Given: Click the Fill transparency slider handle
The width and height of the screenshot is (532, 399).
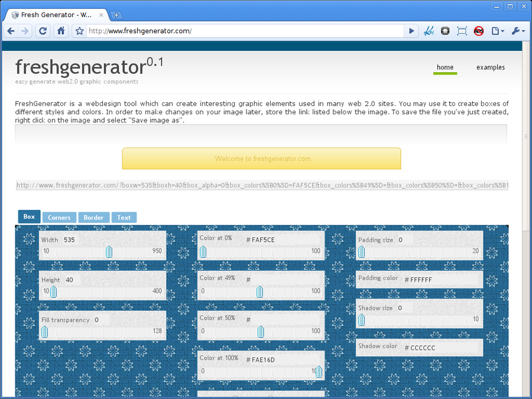Looking at the screenshot, I should [44, 332].
